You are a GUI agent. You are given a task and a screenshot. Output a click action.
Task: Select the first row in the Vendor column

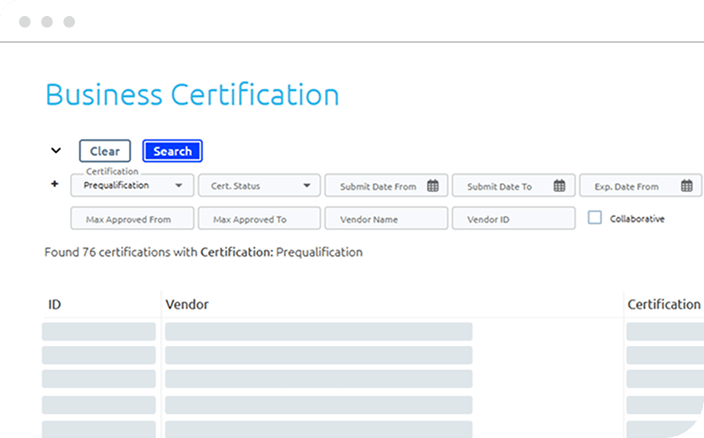coord(318,331)
